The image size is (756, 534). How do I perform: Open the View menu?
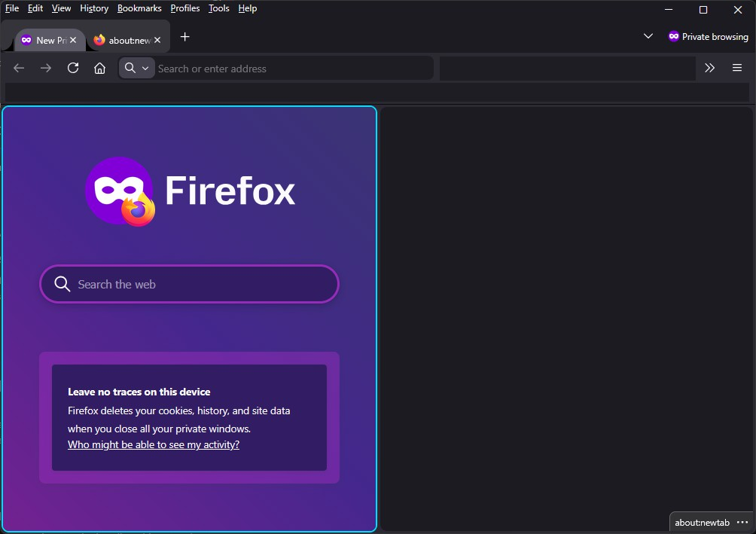61,8
